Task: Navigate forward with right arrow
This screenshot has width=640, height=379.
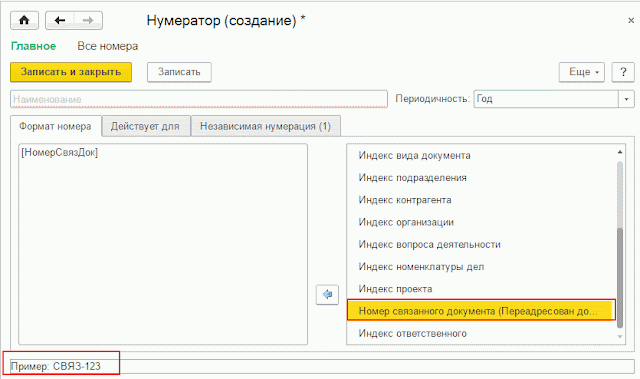Action: point(88,20)
